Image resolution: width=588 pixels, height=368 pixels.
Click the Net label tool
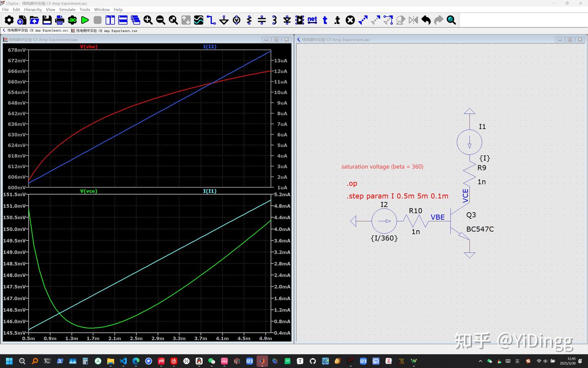312,20
